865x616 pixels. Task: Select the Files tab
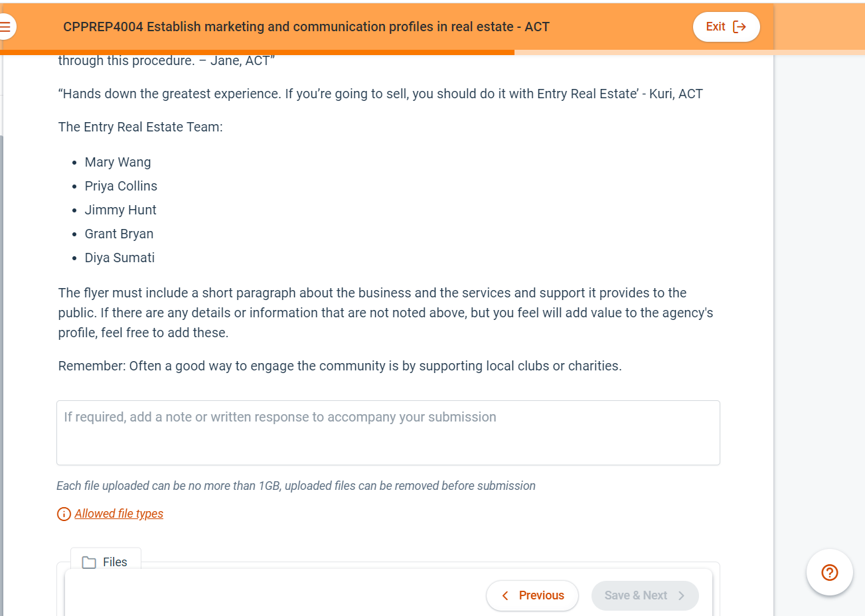[x=106, y=562]
